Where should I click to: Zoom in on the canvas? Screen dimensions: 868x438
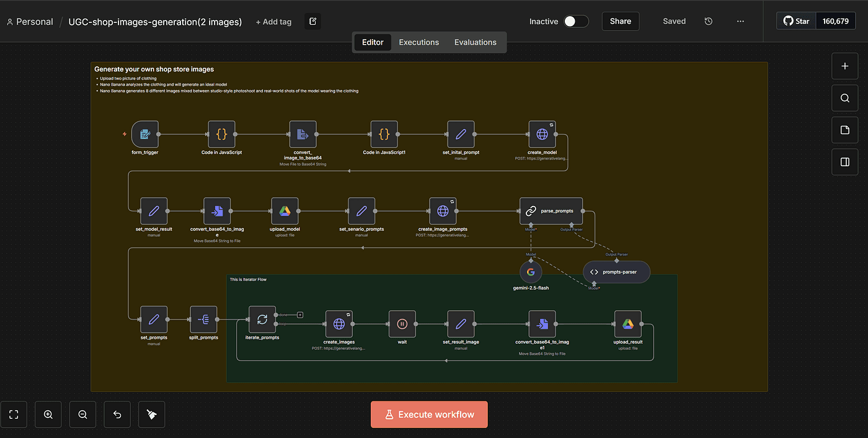pos(48,414)
